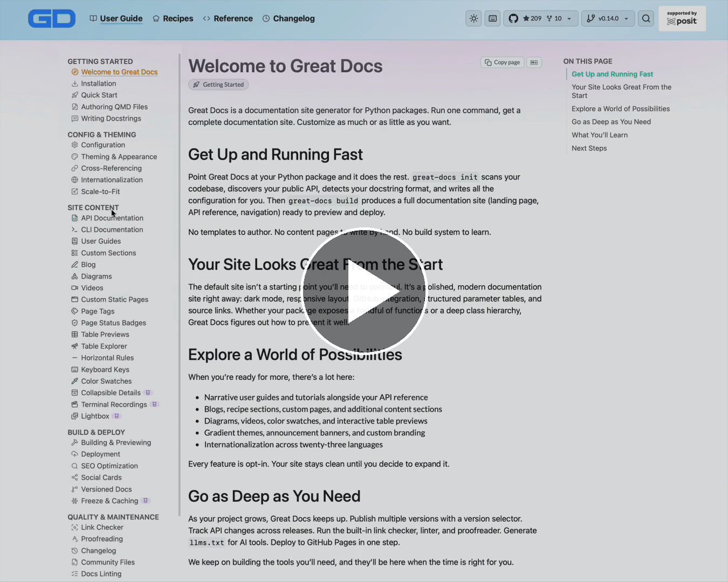Viewport: 728px width, 582px height.
Task: Open the GitHub repo stars dropdown
Action: 541,18
